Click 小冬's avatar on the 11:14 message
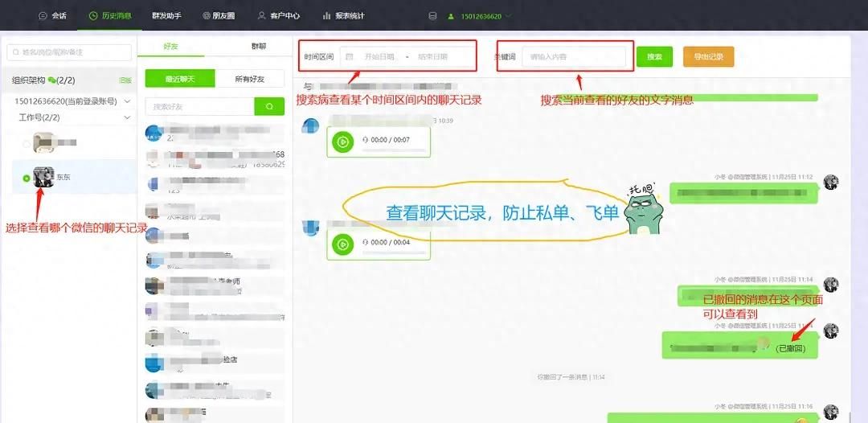This screenshot has width=868, height=423. (831, 285)
